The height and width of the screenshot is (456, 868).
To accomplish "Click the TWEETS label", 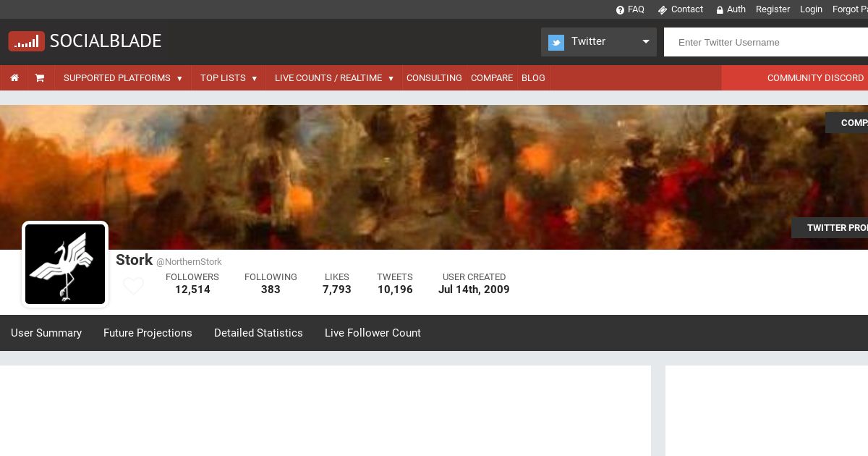I will 395,277.
